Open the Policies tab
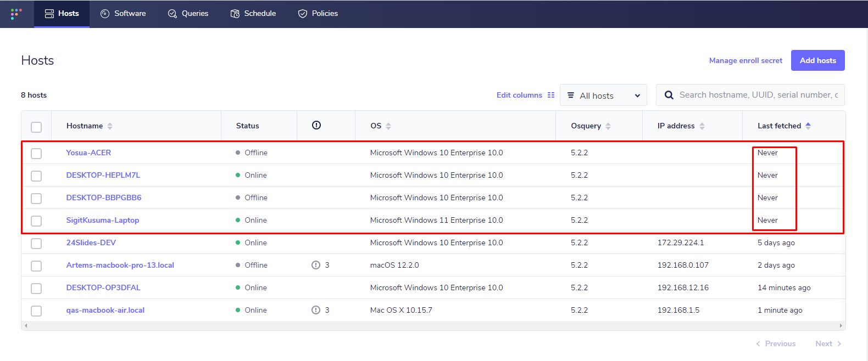 pyautogui.click(x=318, y=14)
